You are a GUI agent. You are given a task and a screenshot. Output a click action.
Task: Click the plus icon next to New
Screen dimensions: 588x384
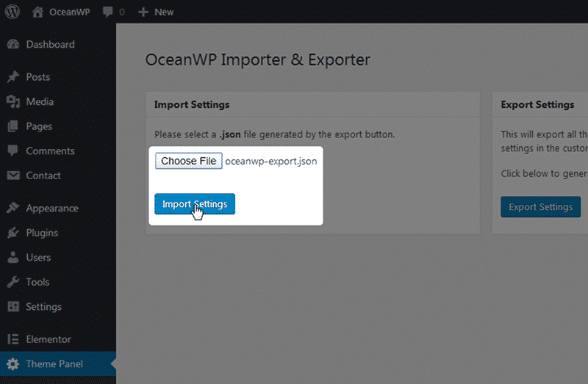pos(143,12)
